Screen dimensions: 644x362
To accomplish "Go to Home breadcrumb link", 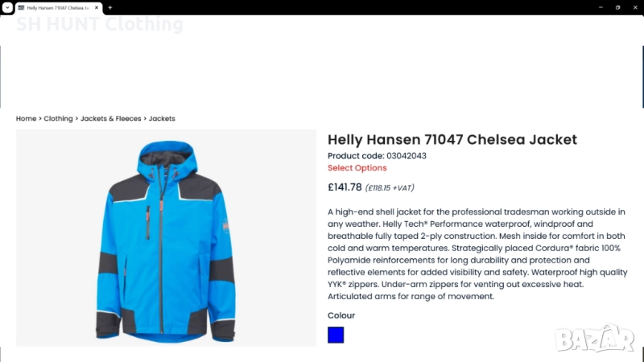I will click(26, 118).
